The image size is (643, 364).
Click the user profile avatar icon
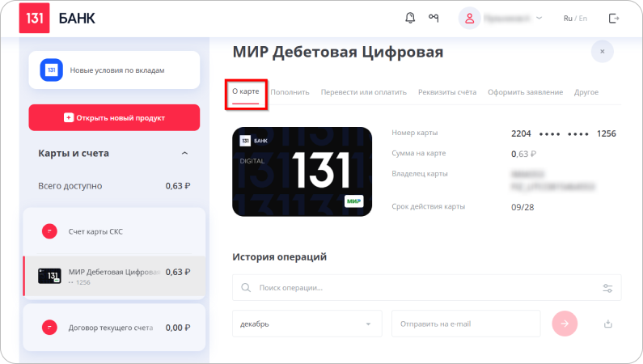[469, 18]
